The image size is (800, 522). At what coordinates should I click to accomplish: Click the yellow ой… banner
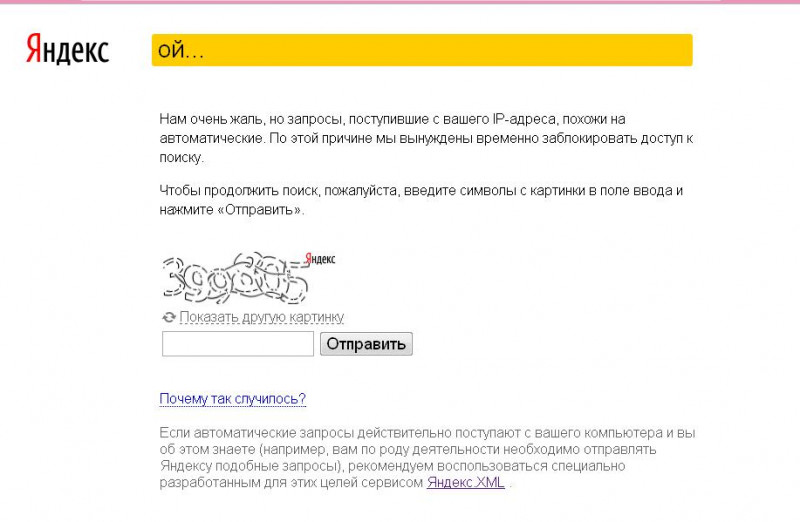pyautogui.click(x=422, y=50)
